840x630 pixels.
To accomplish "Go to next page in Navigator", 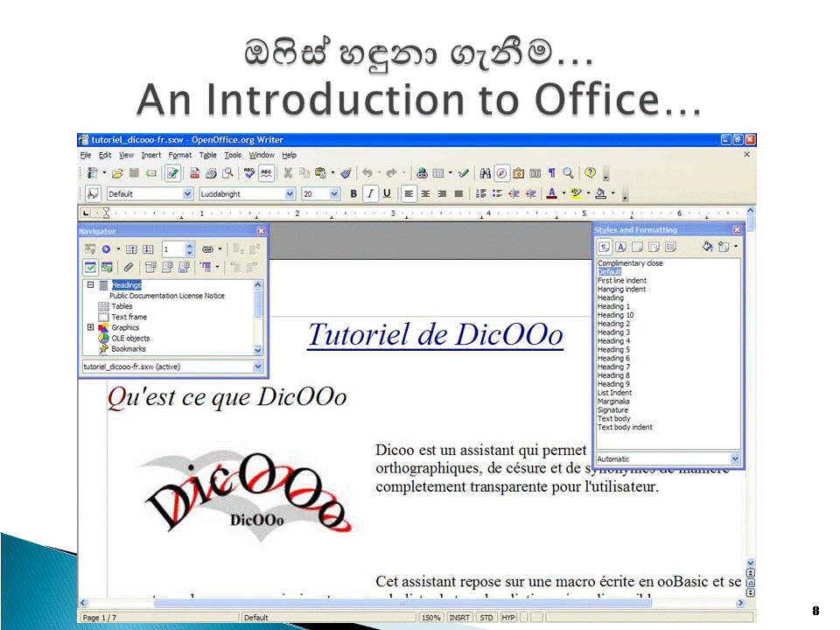I will [148, 249].
